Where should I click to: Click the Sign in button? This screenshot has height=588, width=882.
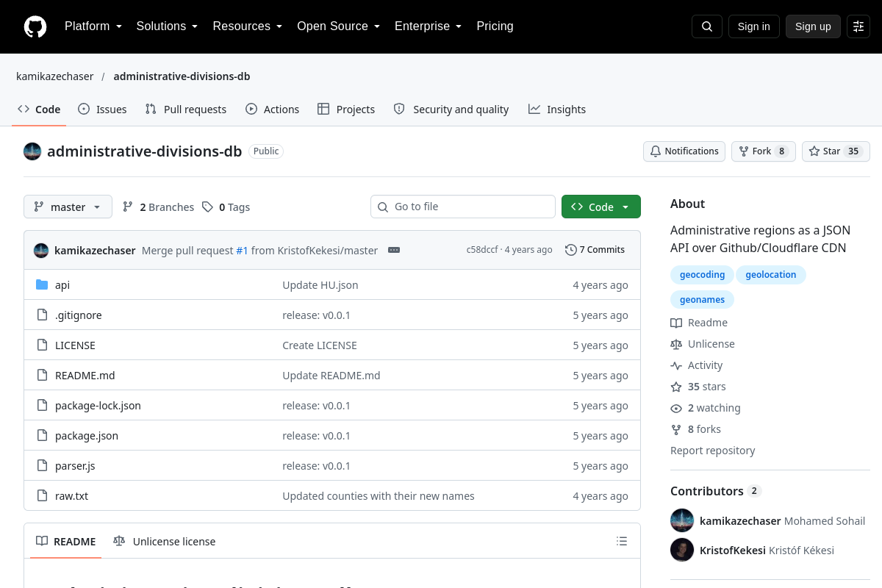click(753, 26)
